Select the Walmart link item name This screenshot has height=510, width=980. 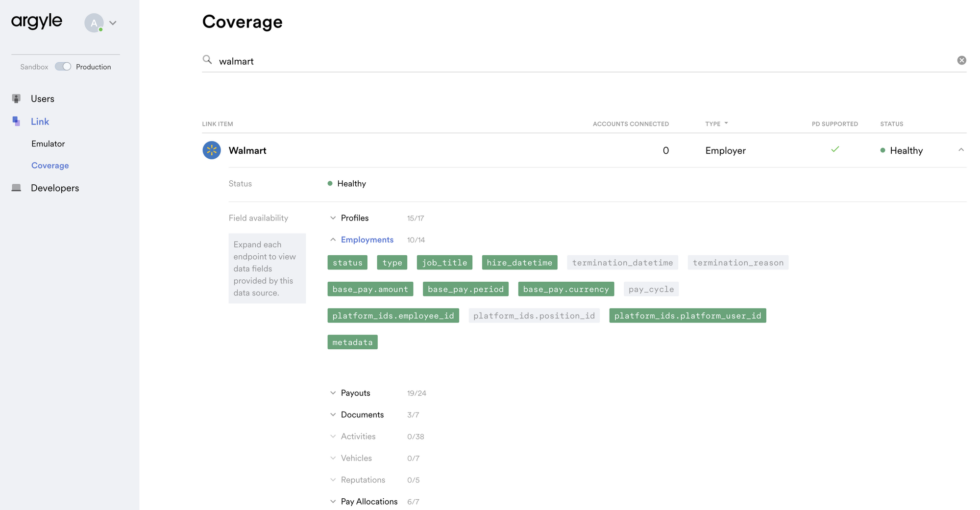coord(247,150)
